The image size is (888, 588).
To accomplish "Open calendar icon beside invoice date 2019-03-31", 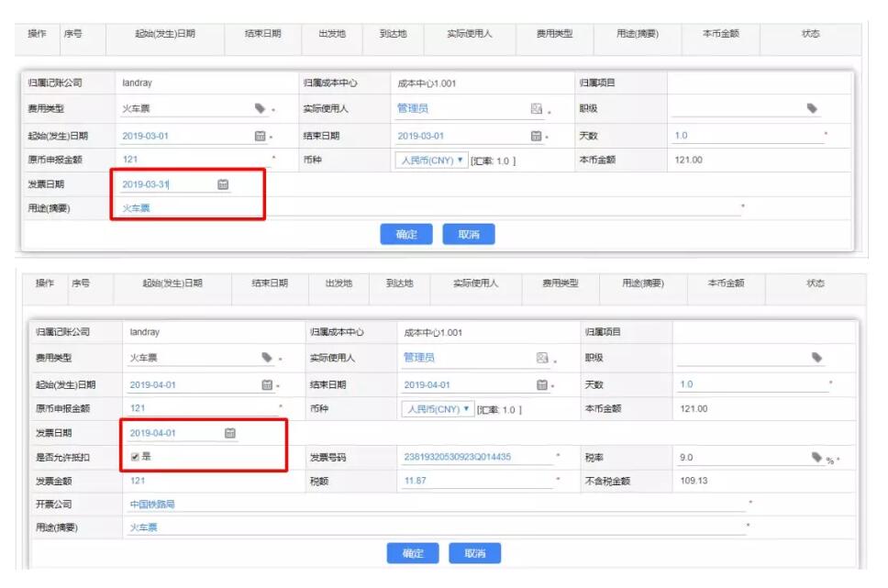I will (223, 184).
